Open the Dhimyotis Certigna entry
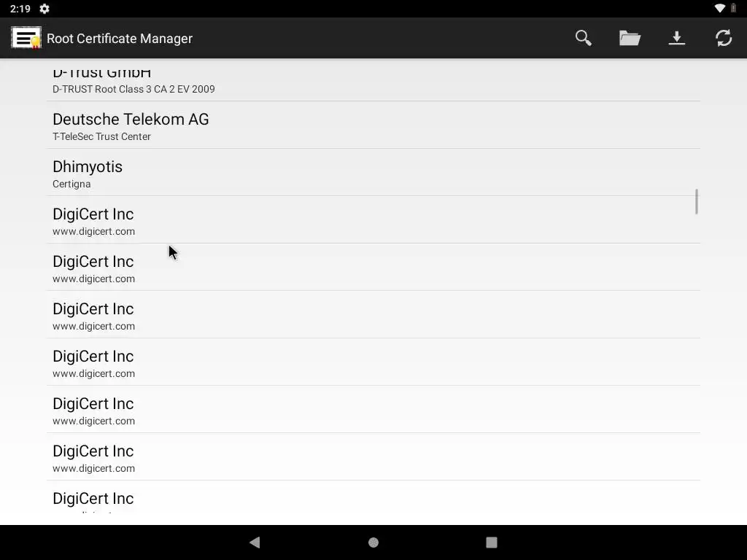The width and height of the screenshot is (747, 560). point(373,172)
